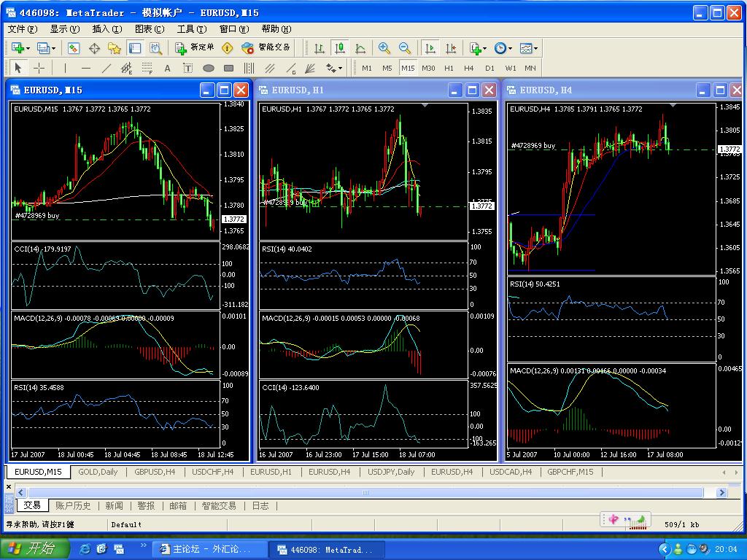Click the Zoom In magnifier icon

coord(384,48)
